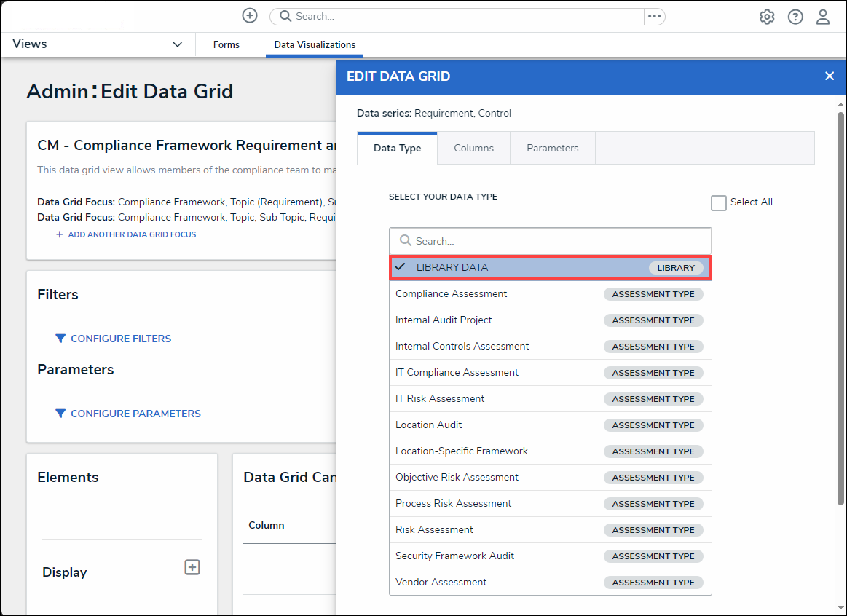Click the Display section plus icon
The width and height of the screenshot is (847, 616).
[x=192, y=567]
